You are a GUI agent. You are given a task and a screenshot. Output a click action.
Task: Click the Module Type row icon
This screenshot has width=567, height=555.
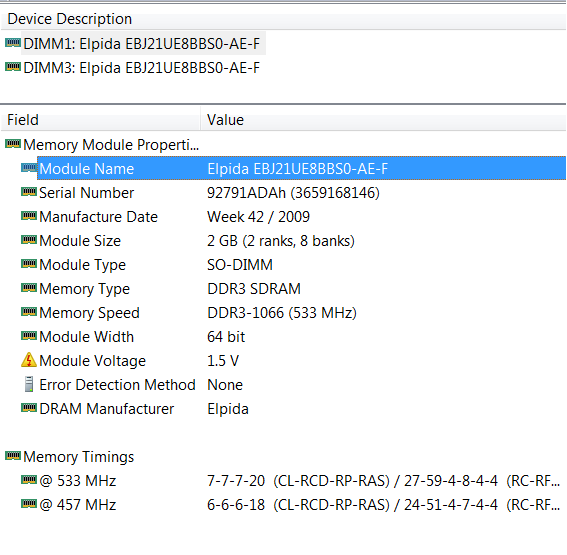(29, 264)
